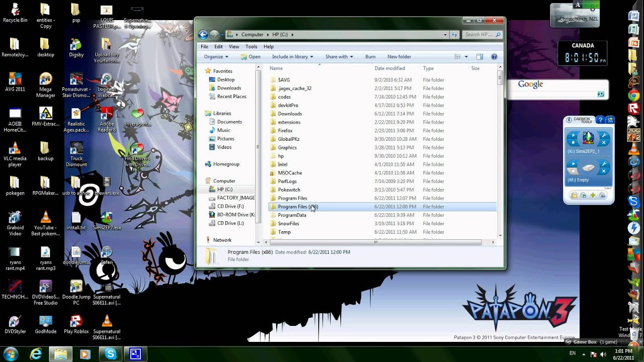The image size is (644, 362).
Task: Open the Explorer Help question mark icon
Action: coord(494,57)
